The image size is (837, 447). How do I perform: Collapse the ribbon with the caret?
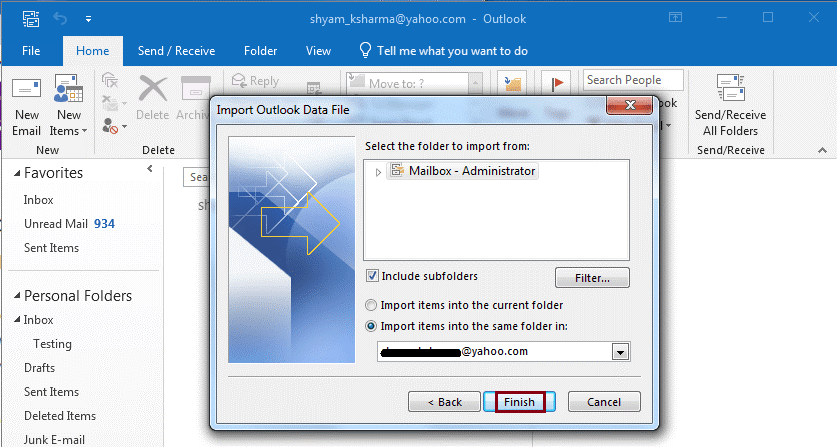click(x=822, y=151)
